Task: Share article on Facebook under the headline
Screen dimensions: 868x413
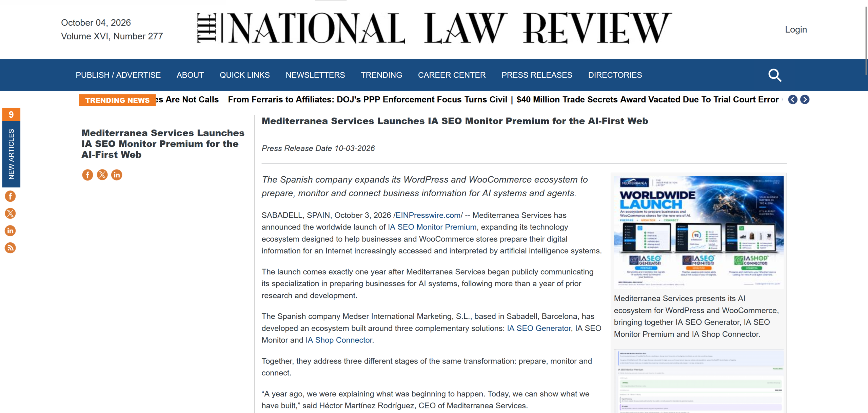Action: 87,175
